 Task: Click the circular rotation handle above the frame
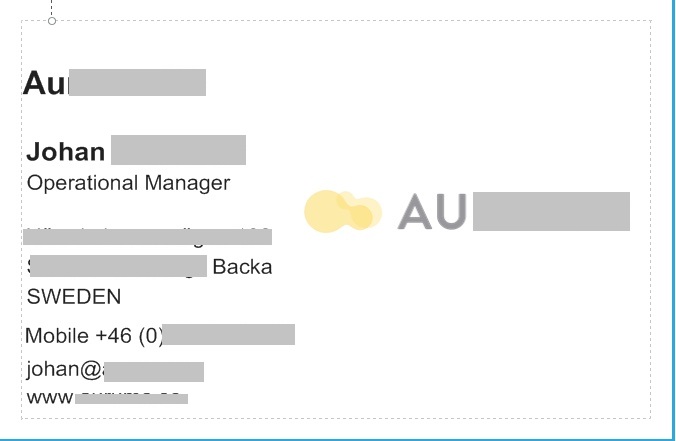point(52,21)
